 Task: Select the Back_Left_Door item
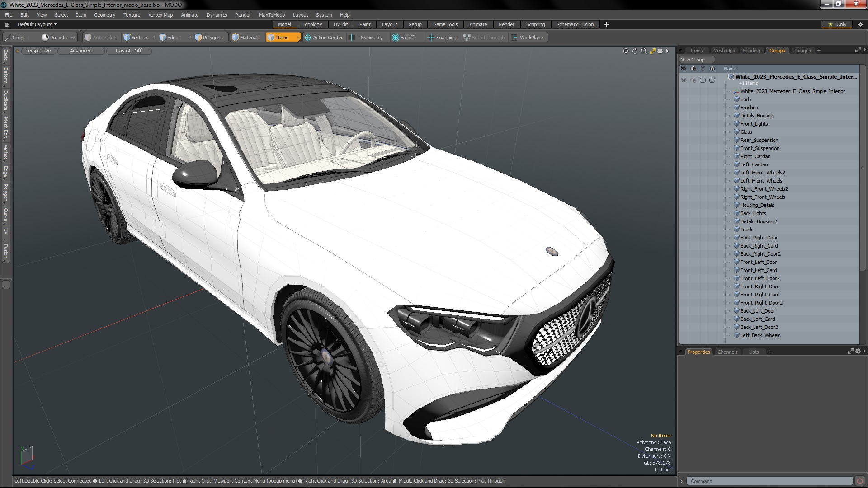point(758,311)
